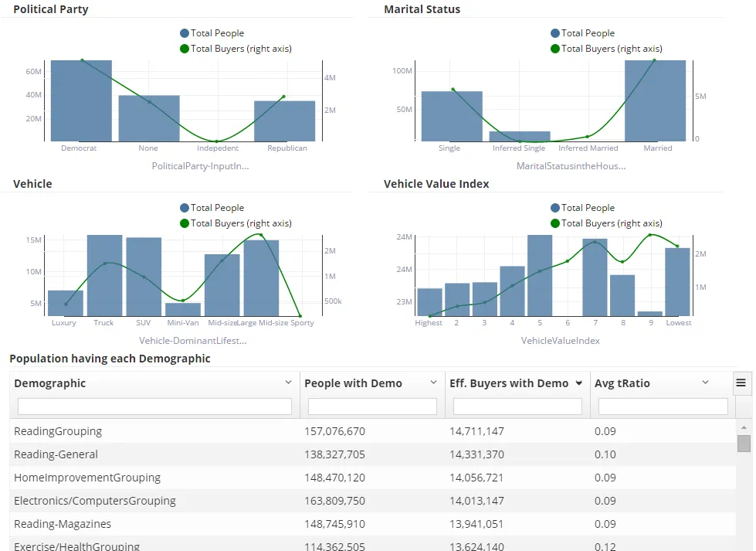756x551 pixels.
Task: Open People with Demo column dropdown
Action: (433, 382)
